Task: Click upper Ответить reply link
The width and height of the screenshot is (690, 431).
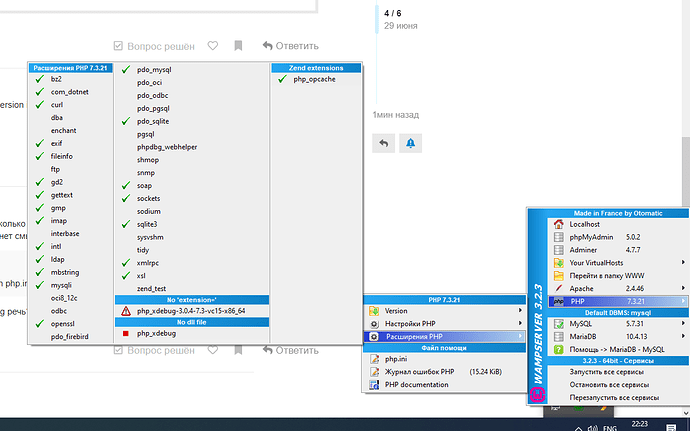Action: (x=290, y=46)
